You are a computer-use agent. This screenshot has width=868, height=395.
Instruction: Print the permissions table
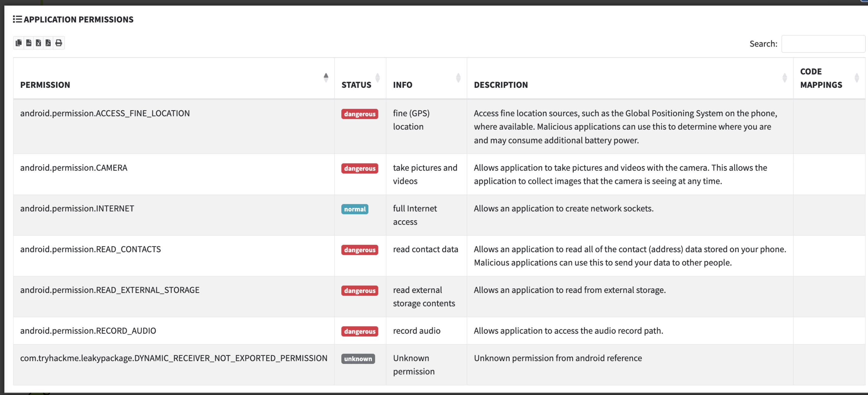tap(59, 43)
